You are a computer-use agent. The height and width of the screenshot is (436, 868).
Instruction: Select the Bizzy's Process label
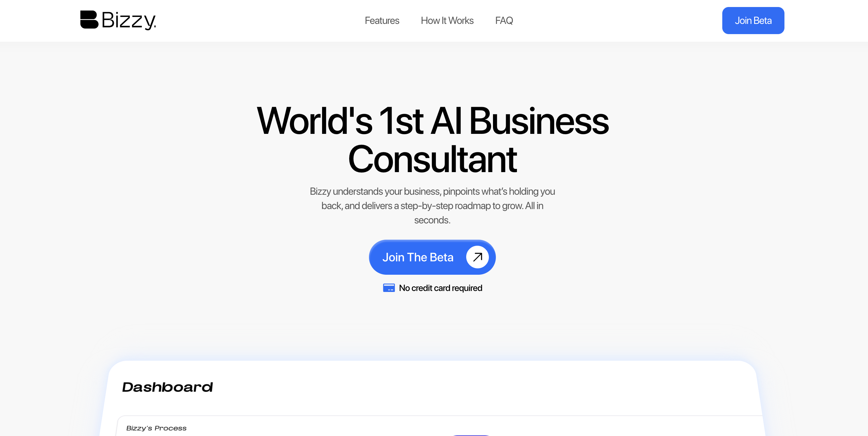pyautogui.click(x=156, y=428)
